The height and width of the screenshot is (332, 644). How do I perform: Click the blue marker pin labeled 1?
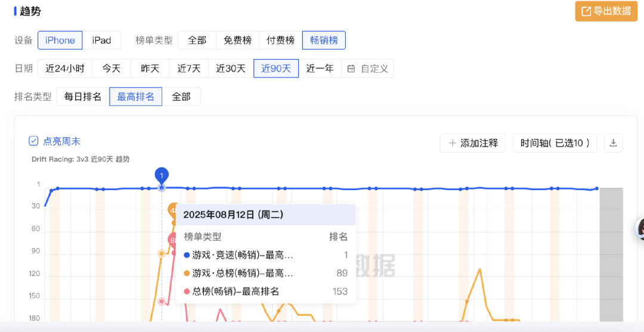[162, 176]
